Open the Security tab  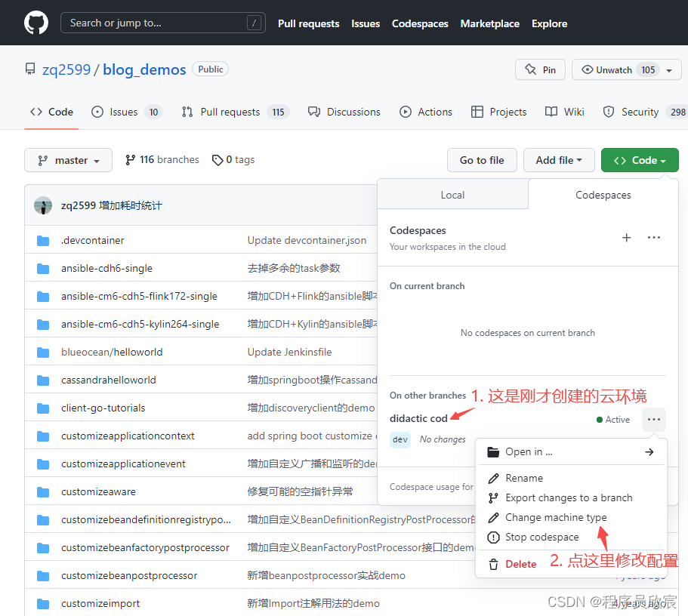643,112
